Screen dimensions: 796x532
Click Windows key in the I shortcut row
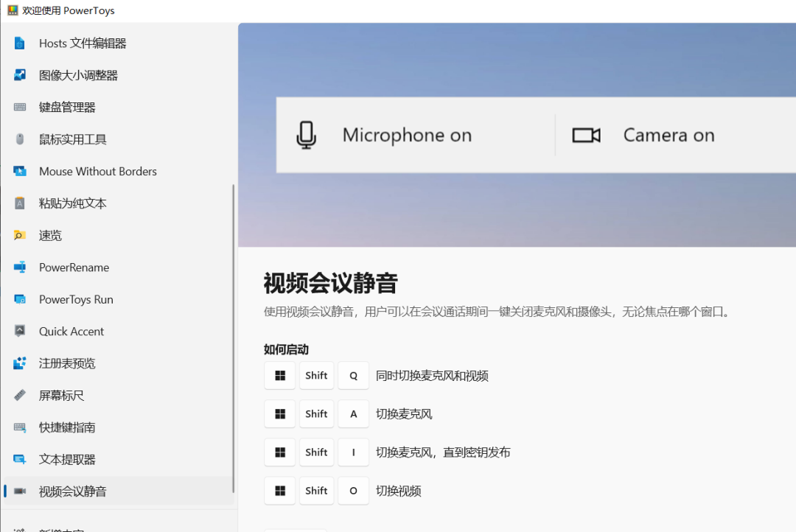click(x=280, y=452)
